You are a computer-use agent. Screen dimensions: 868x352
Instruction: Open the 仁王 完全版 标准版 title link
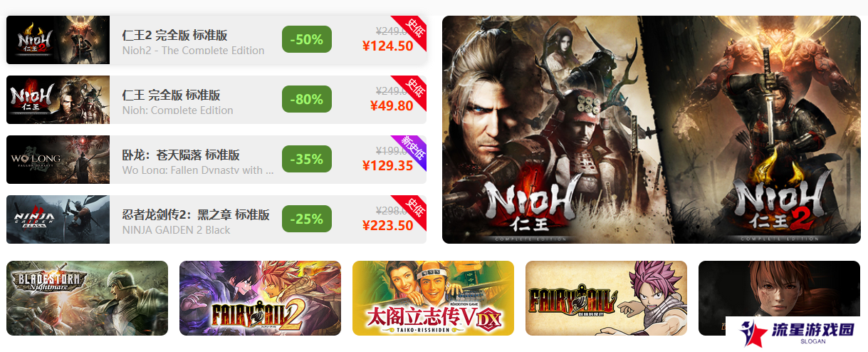point(172,95)
